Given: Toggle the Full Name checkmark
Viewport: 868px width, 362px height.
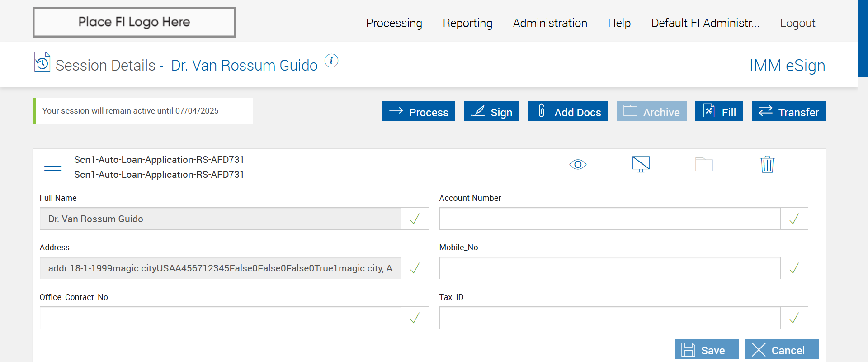Looking at the screenshot, I should (x=415, y=219).
